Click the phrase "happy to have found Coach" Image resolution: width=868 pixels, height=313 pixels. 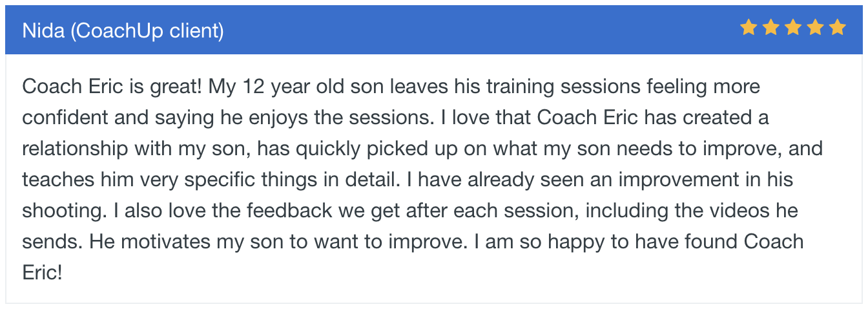pyautogui.click(x=678, y=242)
